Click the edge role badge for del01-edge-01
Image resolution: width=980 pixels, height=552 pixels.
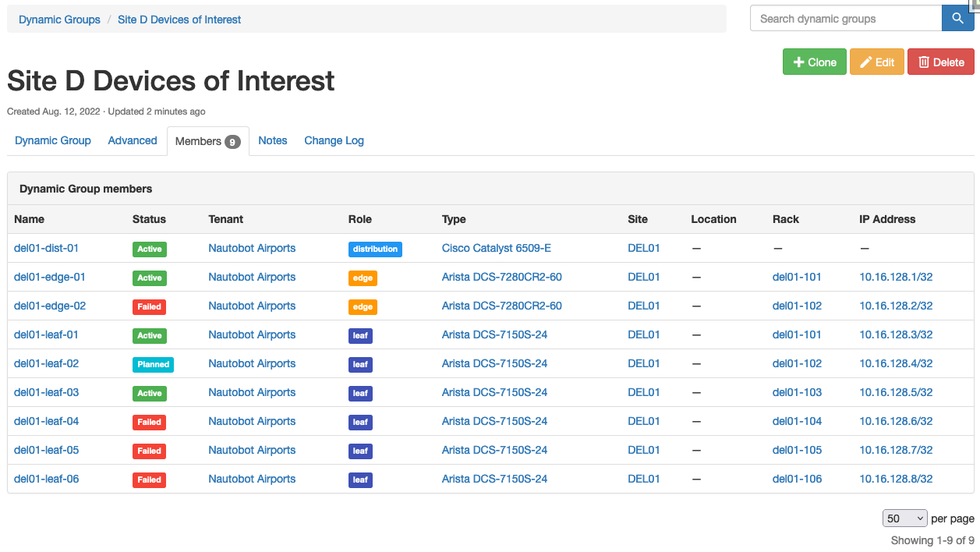363,278
